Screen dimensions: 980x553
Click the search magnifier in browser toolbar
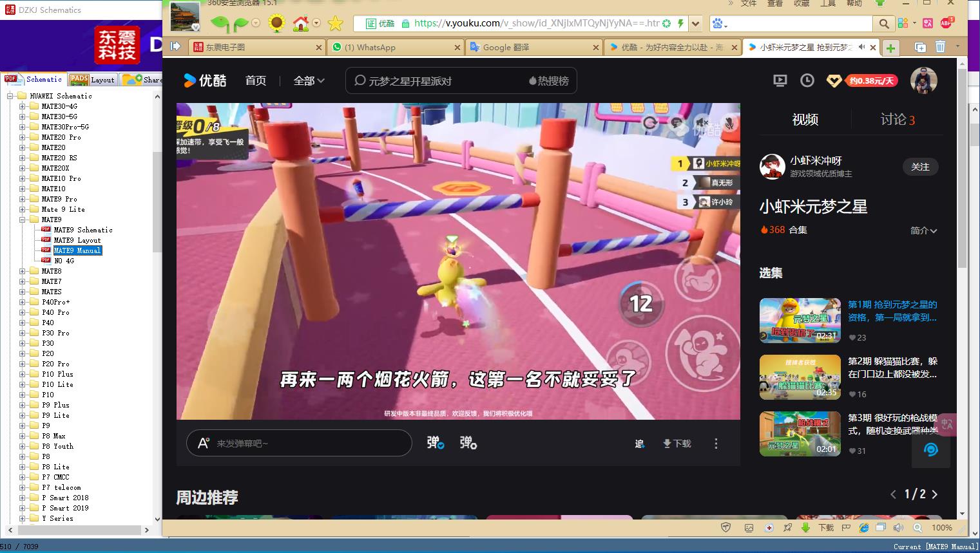click(884, 24)
